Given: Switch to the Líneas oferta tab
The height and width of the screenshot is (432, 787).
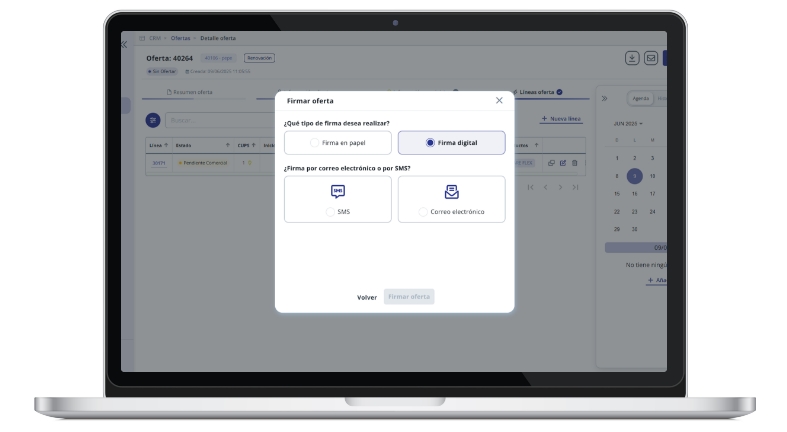Looking at the screenshot, I should pyautogui.click(x=537, y=93).
